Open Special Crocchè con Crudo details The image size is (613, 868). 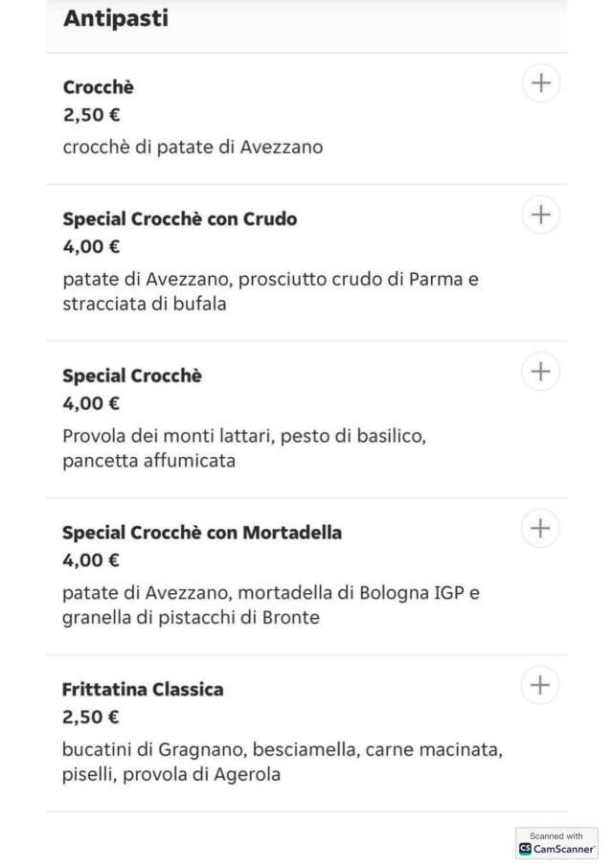coord(180,218)
